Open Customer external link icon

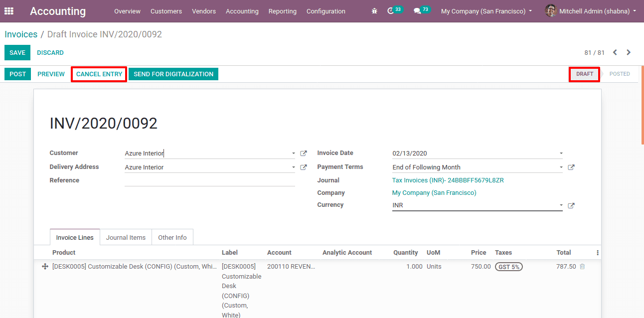click(x=304, y=154)
